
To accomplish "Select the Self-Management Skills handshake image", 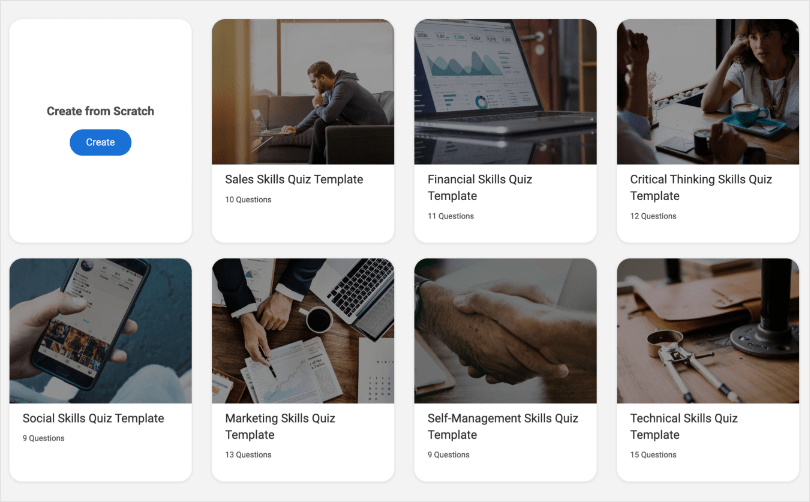I will tap(505, 331).
